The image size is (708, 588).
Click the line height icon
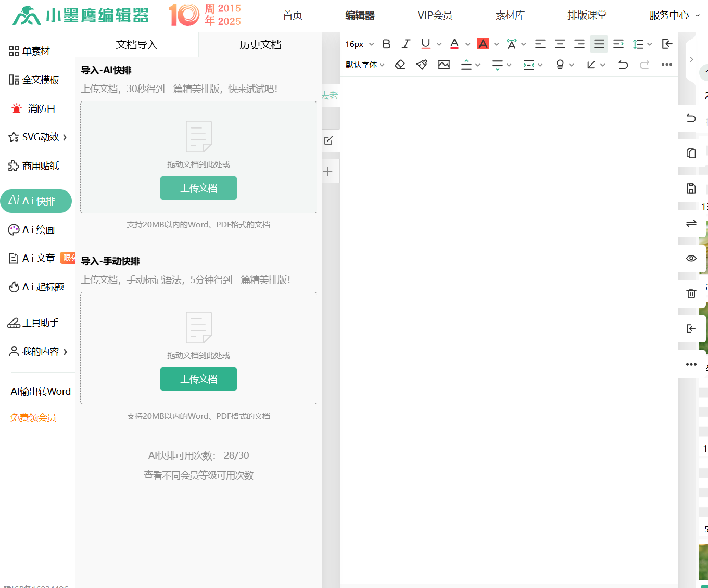638,44
